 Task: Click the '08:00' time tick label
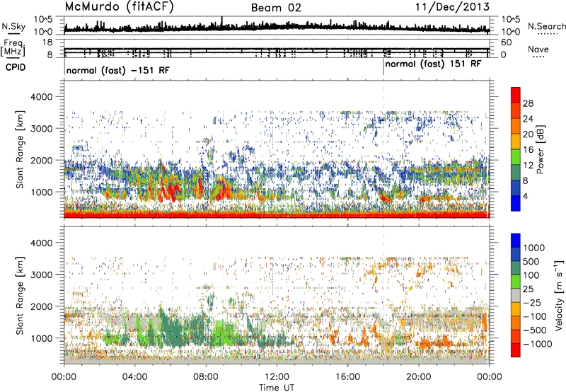pyautogui.click(x=206, y=377)
